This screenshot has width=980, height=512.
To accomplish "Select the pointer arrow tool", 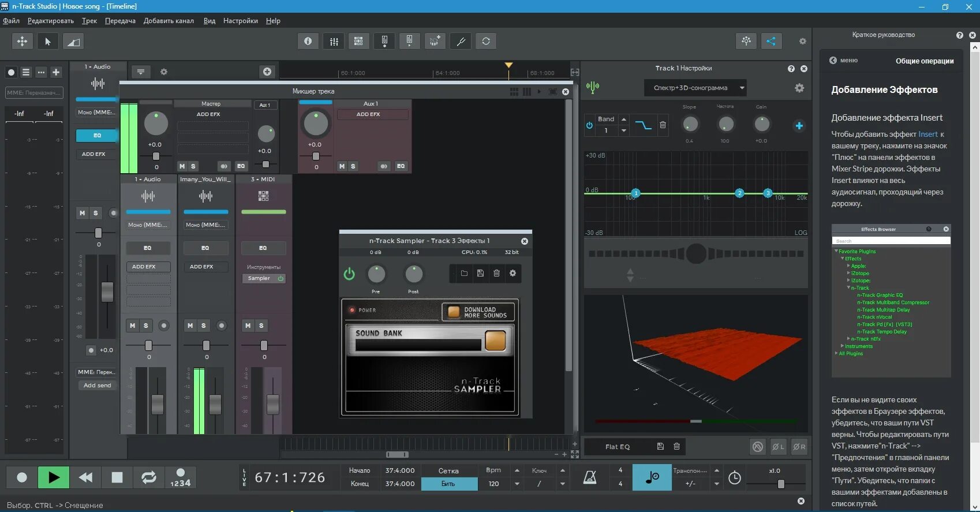I will (x=48, y=42).
